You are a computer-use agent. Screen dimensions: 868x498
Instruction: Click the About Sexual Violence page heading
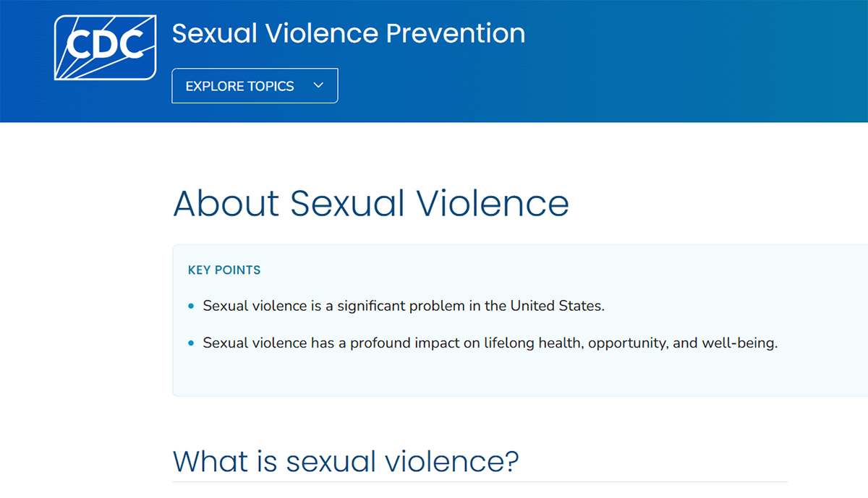click(370, 204)
